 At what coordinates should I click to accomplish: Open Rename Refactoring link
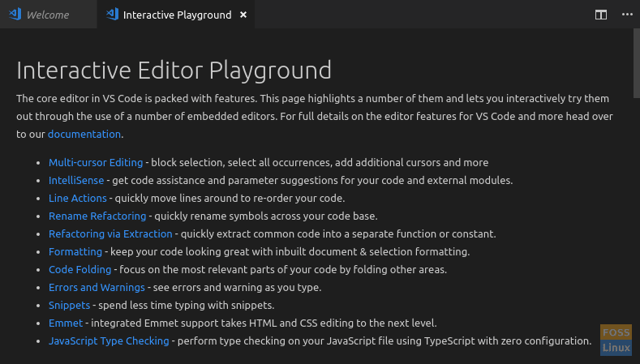pyautogui.click(x=97, y=216)
